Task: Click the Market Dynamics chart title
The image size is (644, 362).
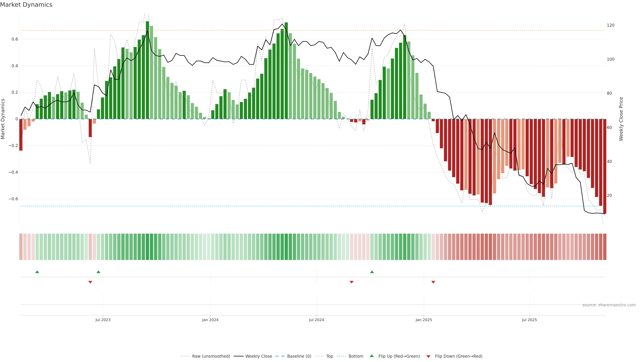Action: [x=26, y=5]
